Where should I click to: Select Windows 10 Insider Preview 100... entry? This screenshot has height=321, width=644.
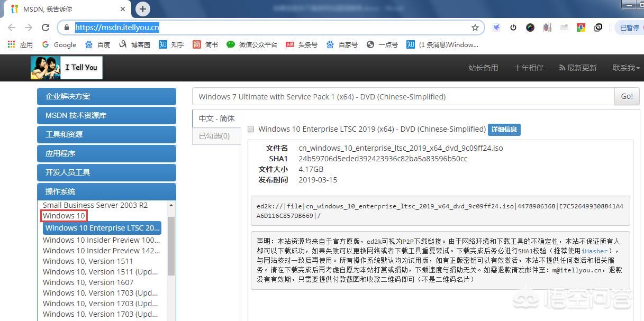101,240
